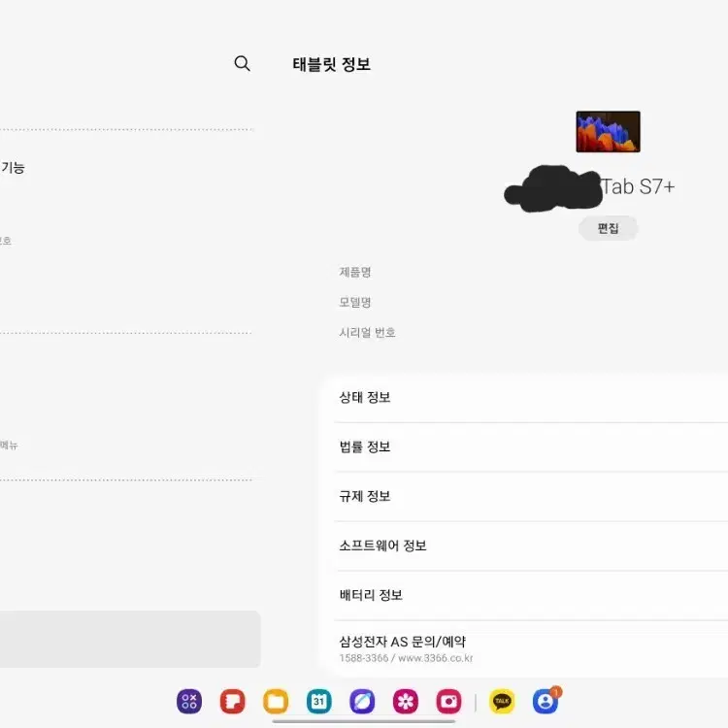Image resolution: width=728 pixels, height=728 pixels.
Task: Tap the 태블릿 정보 page title
Action: (331, 64)
